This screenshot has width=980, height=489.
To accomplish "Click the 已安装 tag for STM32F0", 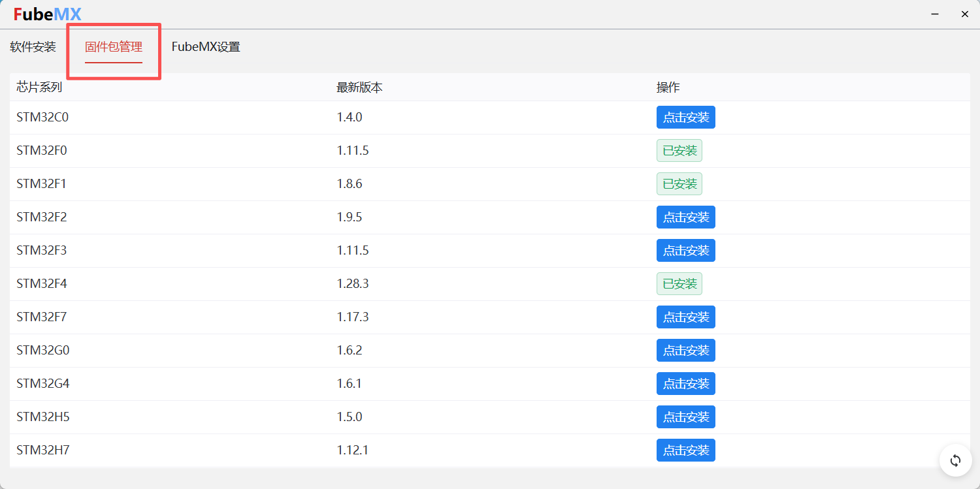I will coord(679,151).
